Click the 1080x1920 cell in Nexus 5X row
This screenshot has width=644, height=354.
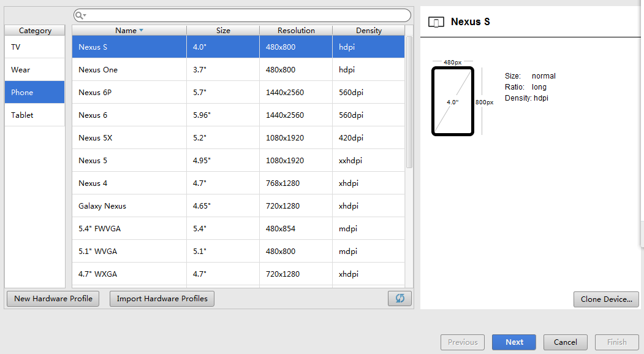296,138
